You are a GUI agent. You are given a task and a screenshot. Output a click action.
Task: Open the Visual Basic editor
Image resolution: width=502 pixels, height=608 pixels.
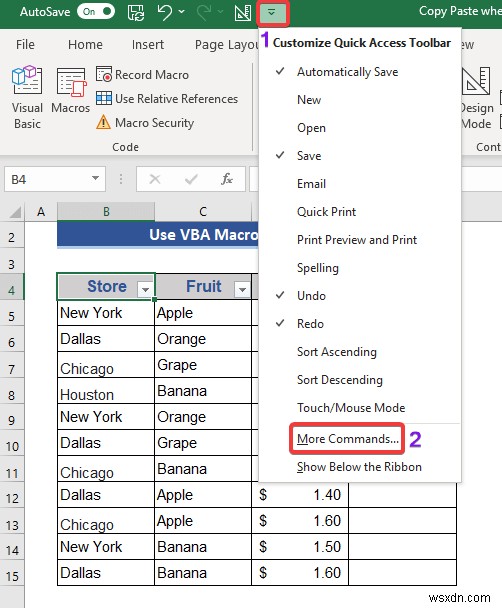pyautogui.click(x=27, y=98)
